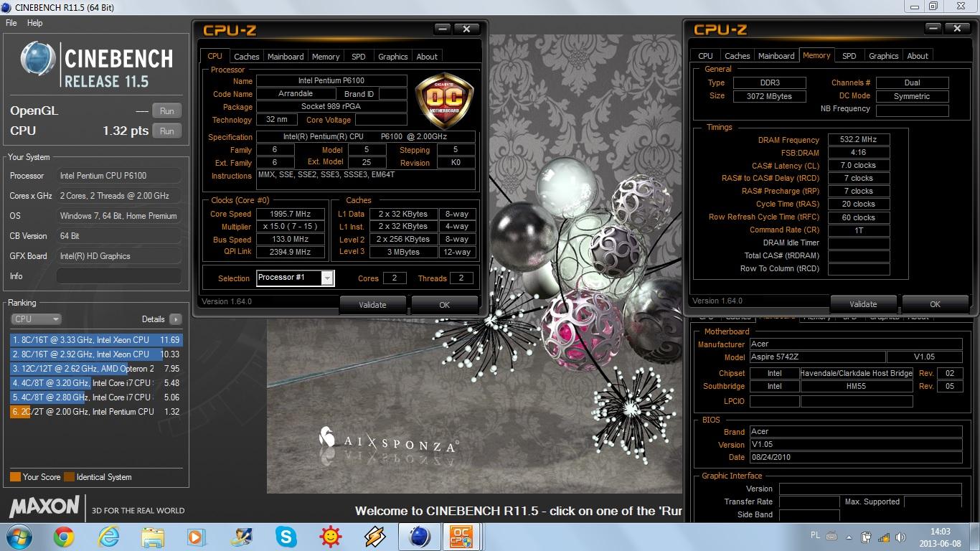Viewport: 980px width, 551px height.
Task: Open SPD tab in right CPU-Z window
Action: [x=849, y=56]
